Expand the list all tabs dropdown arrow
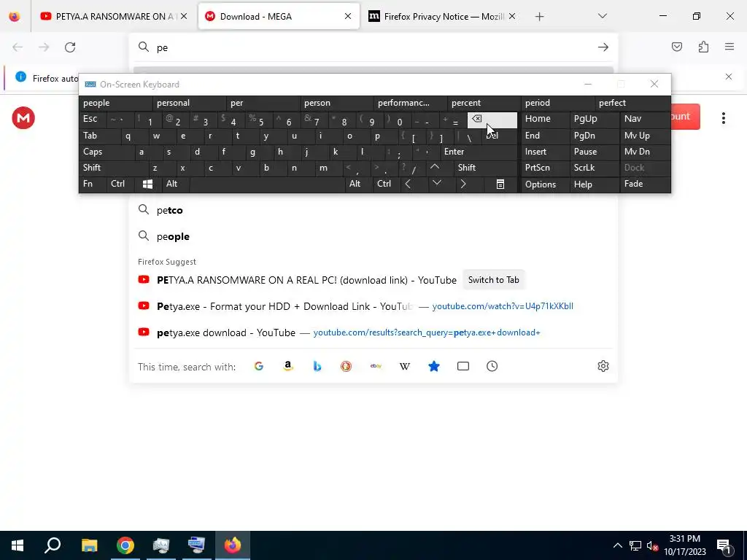 click(602, 16)
